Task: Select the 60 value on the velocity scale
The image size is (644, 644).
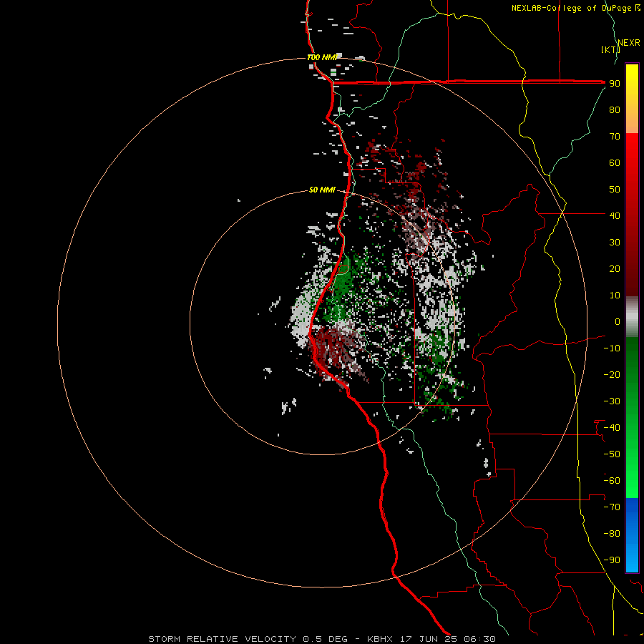Action: pos(615,163)
